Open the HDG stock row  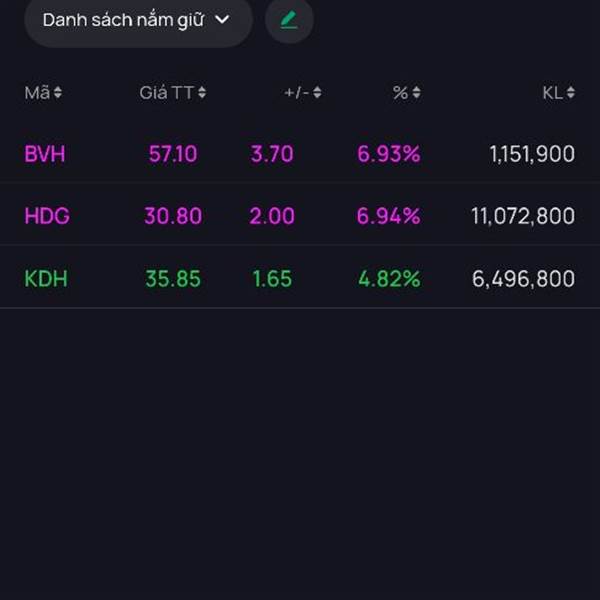pyautogui.click(x=300, y=215)
